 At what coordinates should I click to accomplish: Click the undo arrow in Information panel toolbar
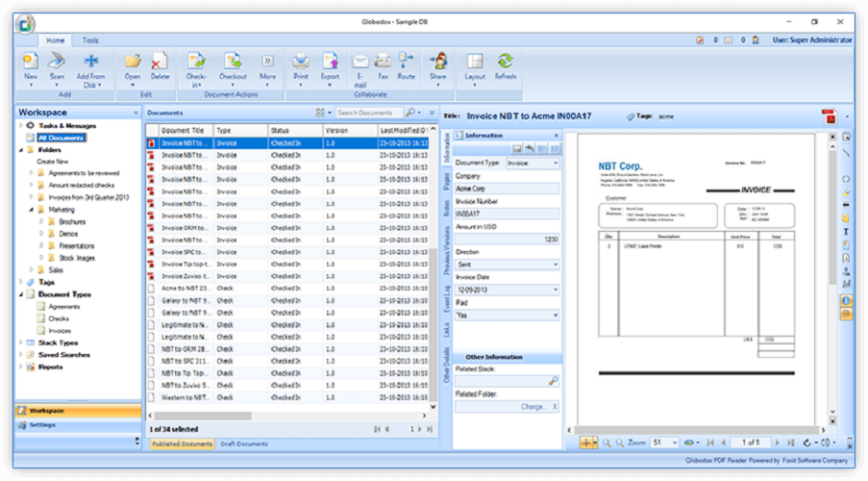pos(530,148)
